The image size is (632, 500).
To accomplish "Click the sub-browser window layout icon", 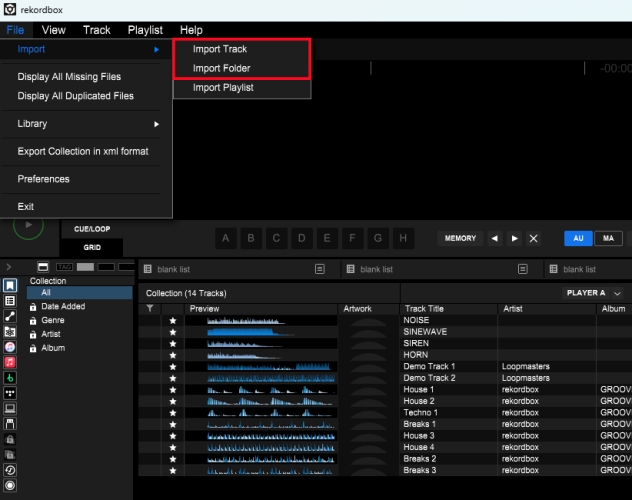I will (x=43, y=267).
